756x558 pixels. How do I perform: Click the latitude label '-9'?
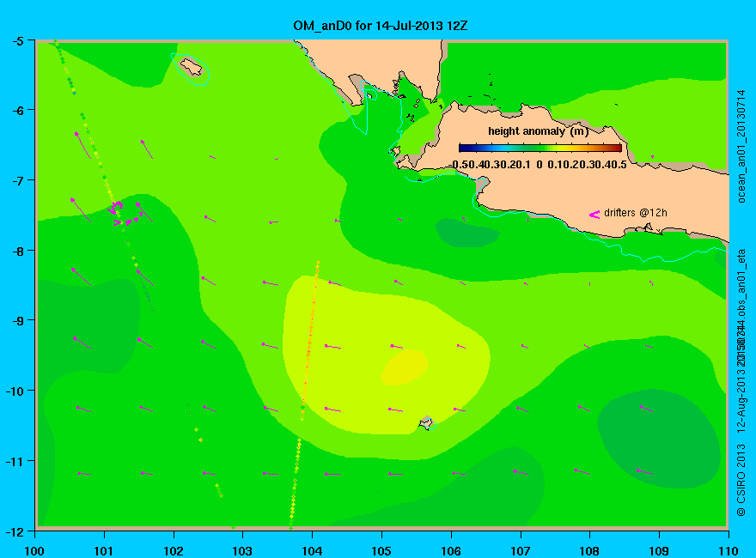(x=17, y=321)
